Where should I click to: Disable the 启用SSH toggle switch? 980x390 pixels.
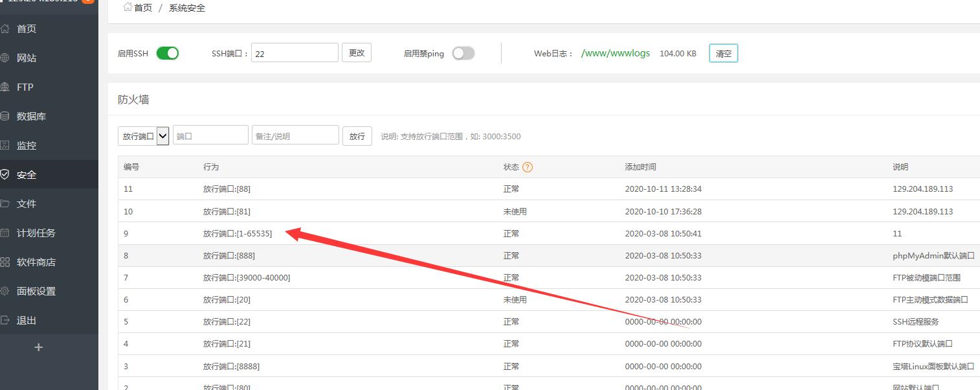pyautogui.click(x=168, y=53)
